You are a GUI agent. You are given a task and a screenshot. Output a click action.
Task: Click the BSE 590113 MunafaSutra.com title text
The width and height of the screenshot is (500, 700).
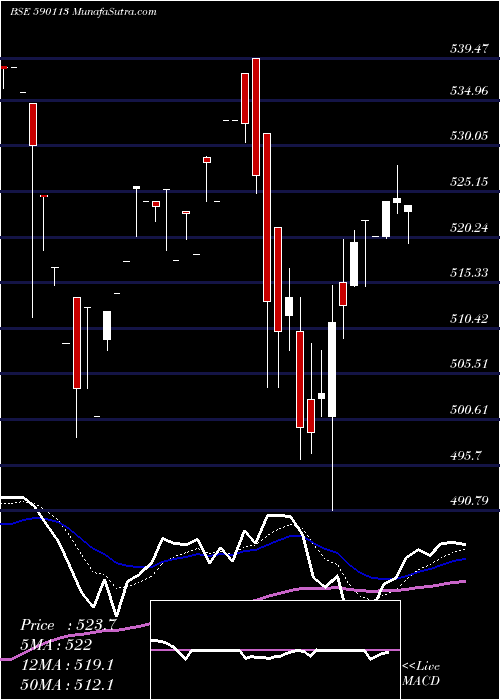point(83,12)
